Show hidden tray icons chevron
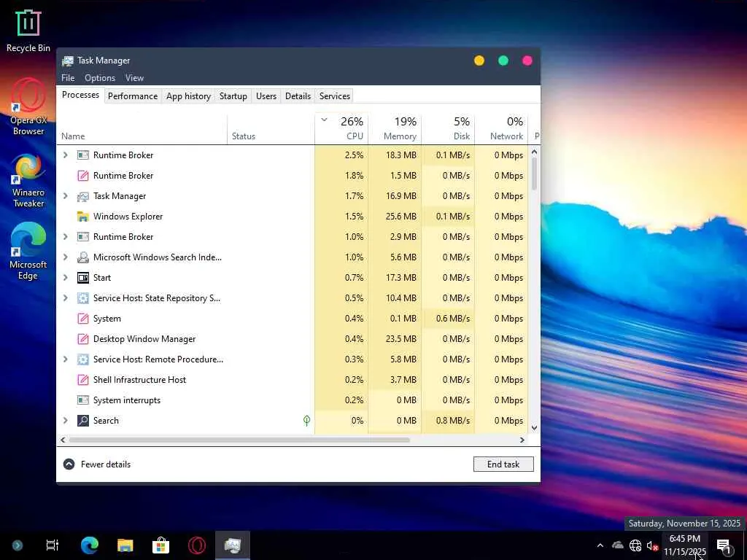Image resolution: width=747 pixels, height=560 pixels. pyautogui.click(x=600, y=545)
